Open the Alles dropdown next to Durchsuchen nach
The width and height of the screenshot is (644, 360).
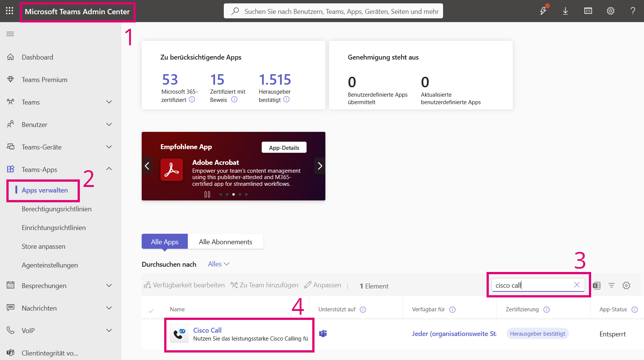click(x=218, y=264)
